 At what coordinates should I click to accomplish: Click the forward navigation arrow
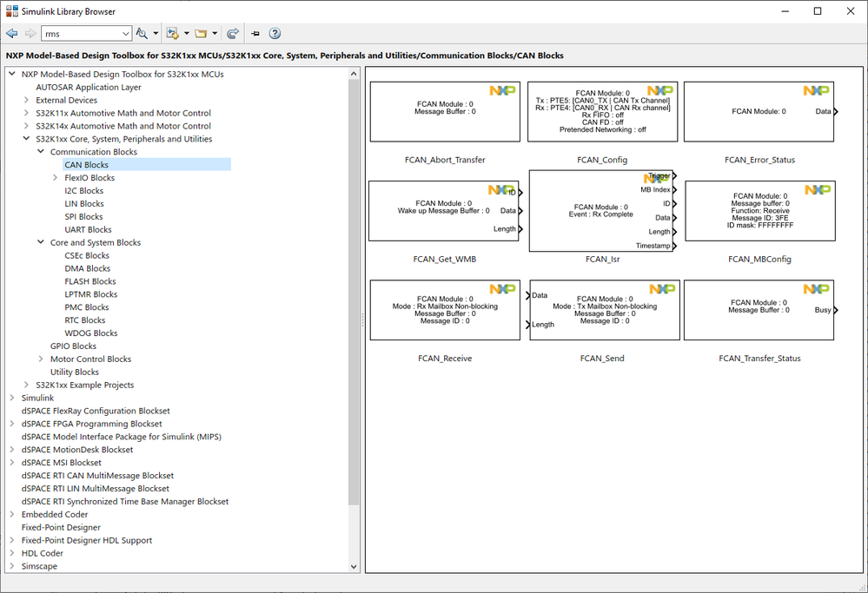pyautogui.click(x=30, y=34)
